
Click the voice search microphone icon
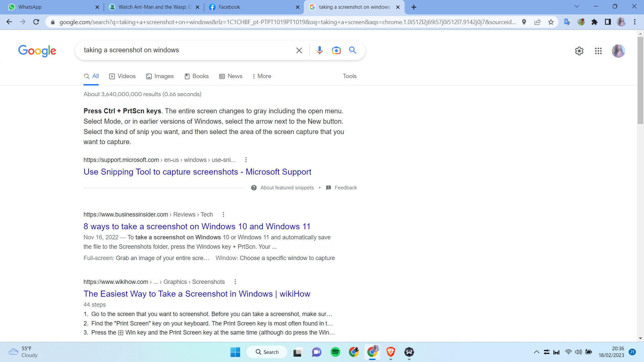pyautogui.click(x=319, y=50)
